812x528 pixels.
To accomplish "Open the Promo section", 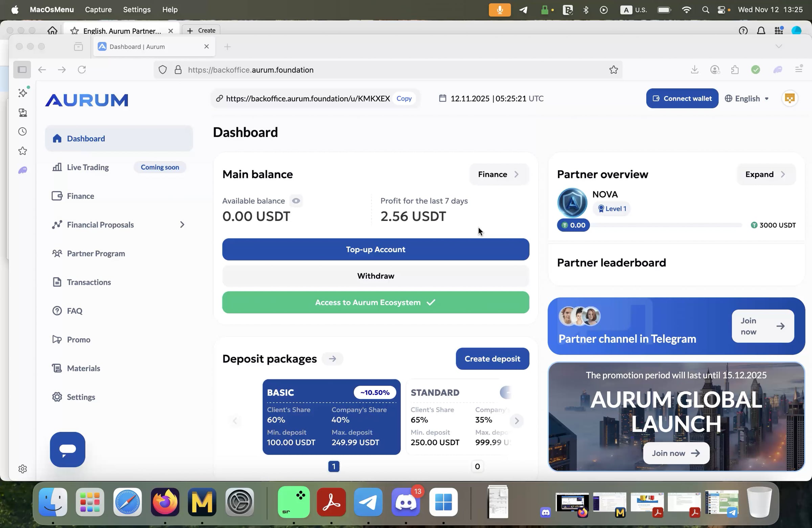I will click(119, 339).
